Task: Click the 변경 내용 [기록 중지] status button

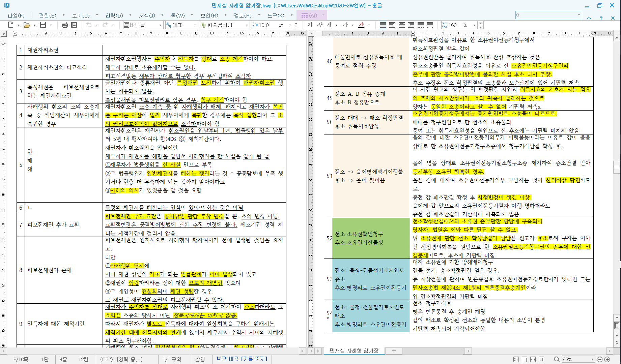Action: [242, 359]
